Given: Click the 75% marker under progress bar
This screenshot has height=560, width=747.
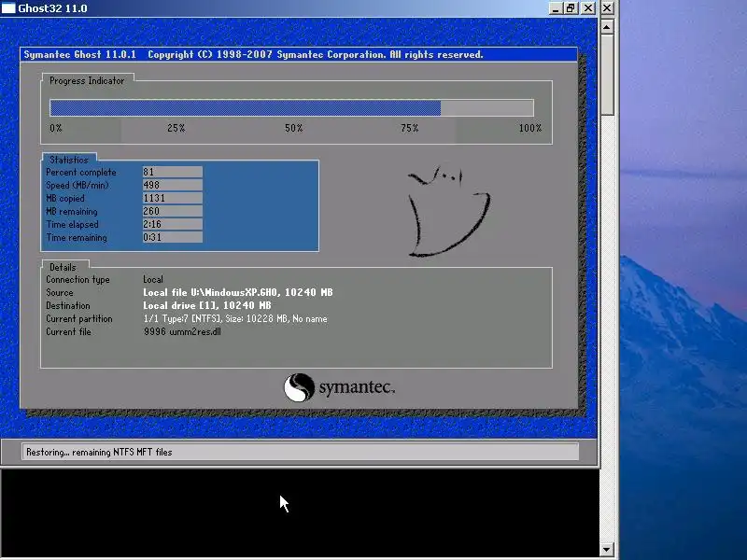Looking at the screenshot, I should [410, 128].
